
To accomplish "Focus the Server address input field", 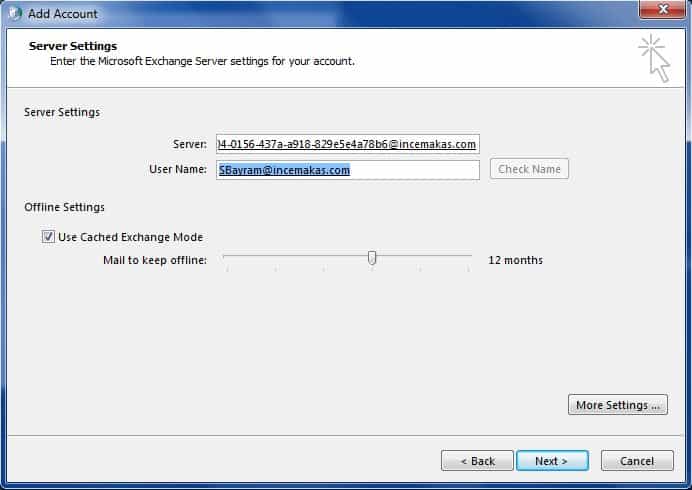I will [347, 144].
